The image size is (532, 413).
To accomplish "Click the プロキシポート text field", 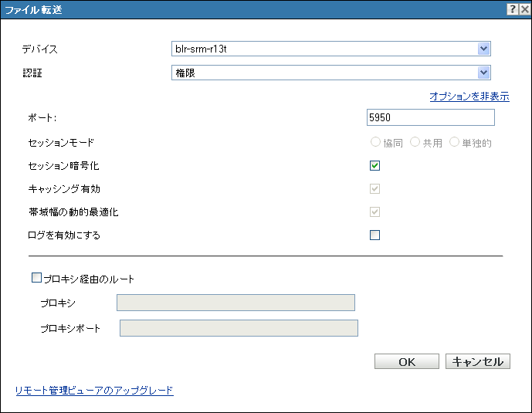I will pos(239,329).
